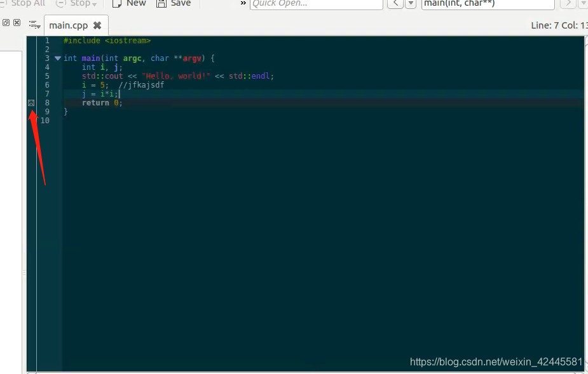
Task: Click the #include <iostream> line
Action: [x=107, y=41]
